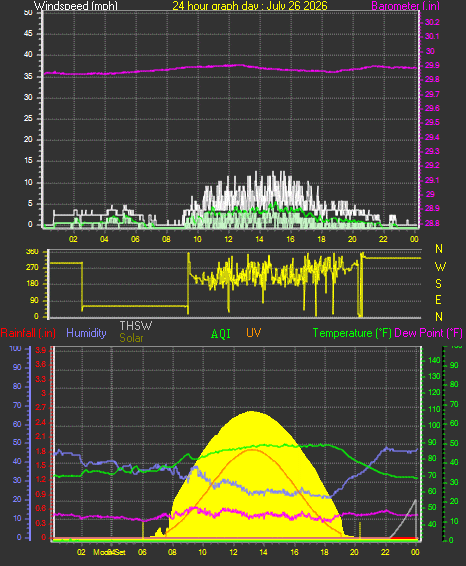The image size is (466, 566).
Task: Click the 2.7 rainfall axis value
Action: click(41, 408)
